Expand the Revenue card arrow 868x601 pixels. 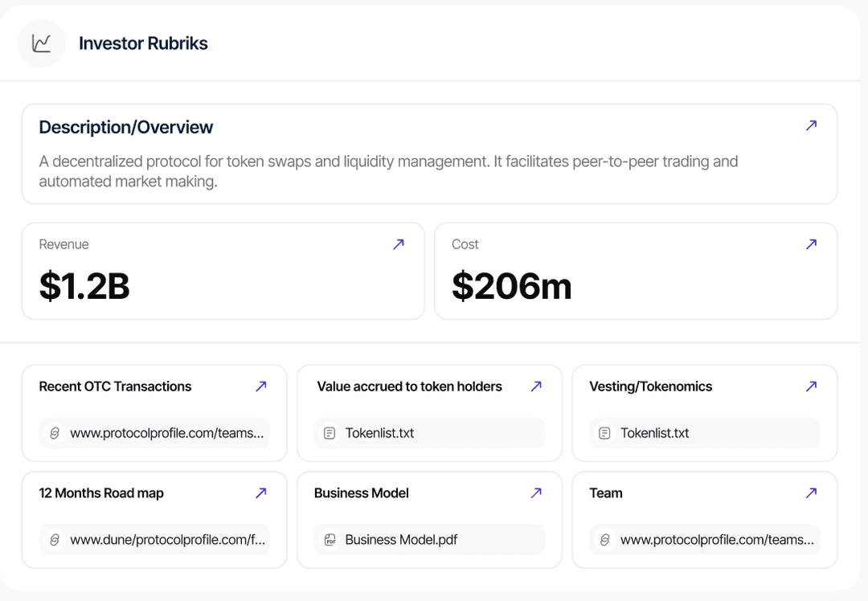[x=399, y=244]
